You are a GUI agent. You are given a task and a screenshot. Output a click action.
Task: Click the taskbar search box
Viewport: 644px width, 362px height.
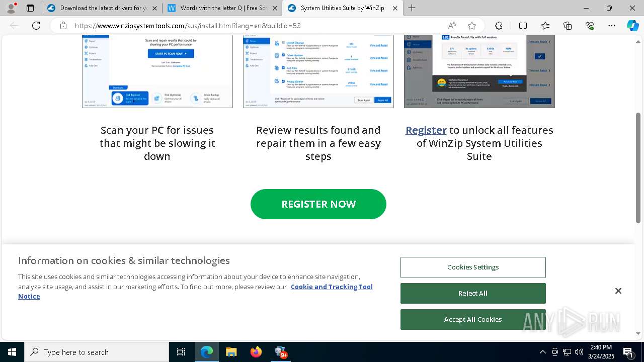click(x=97, y=352)
